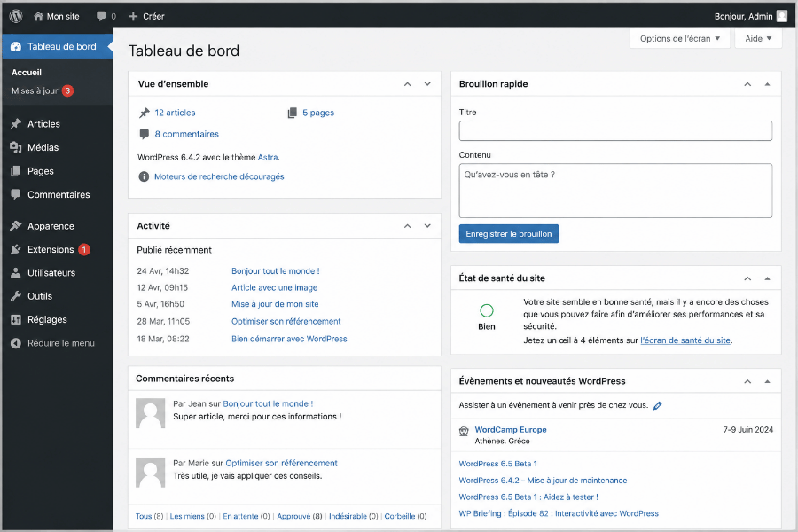The image size is (798, 532).
Task: Open WP Briefing Épisode 82 link
Action: click(x=559, y=513)
